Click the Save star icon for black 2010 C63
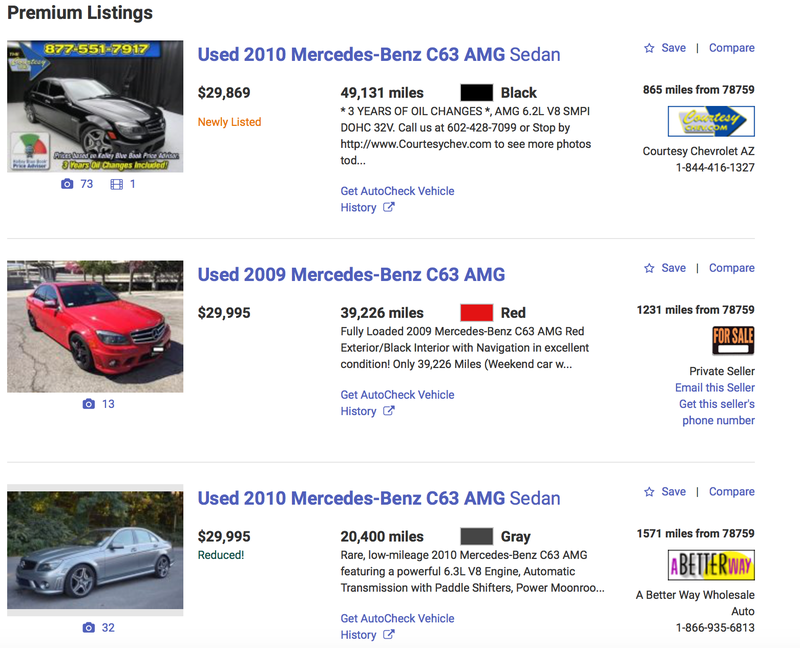Image resolution: width=800 pixels, height=648 pixels. tap(649, 48)
